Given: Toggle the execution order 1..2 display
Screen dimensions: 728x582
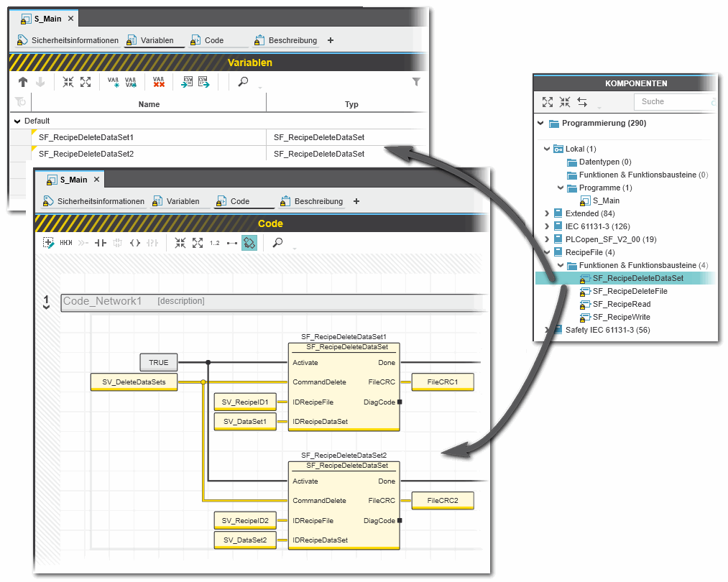Looking at the screenshot, I should (215, 243).
